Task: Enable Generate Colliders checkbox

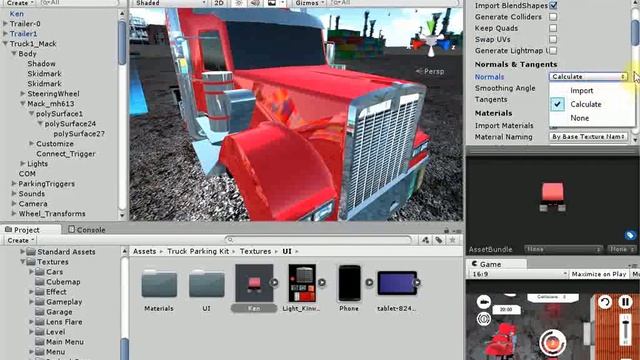Action: tap(553, 17)
